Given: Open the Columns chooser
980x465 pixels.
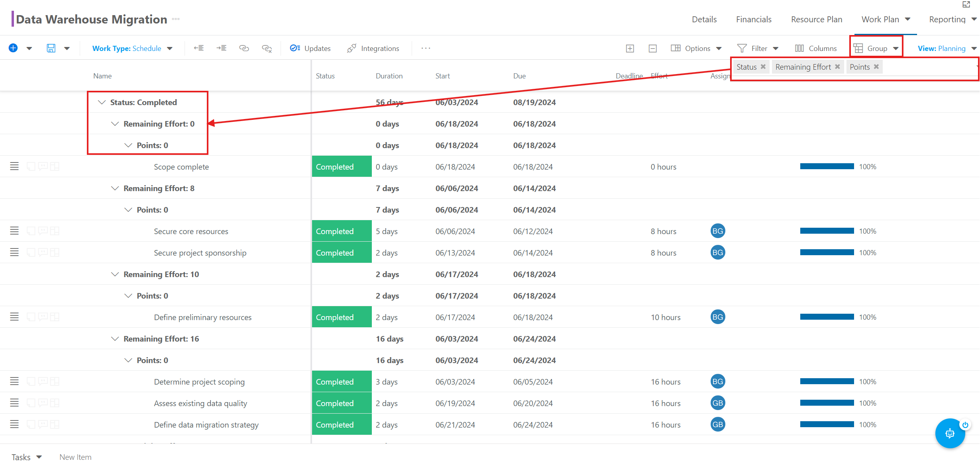Looking at the screenshot, I should tap(816, 48).
